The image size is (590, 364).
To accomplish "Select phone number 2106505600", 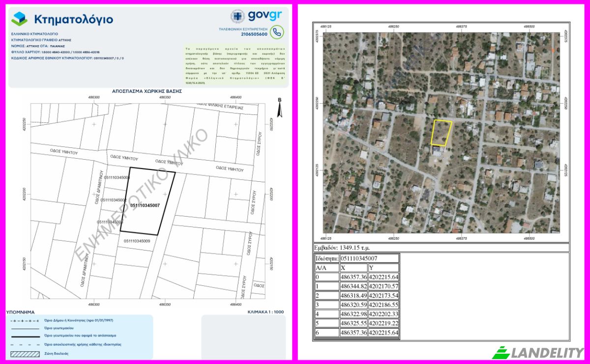I will pos(255,34).
